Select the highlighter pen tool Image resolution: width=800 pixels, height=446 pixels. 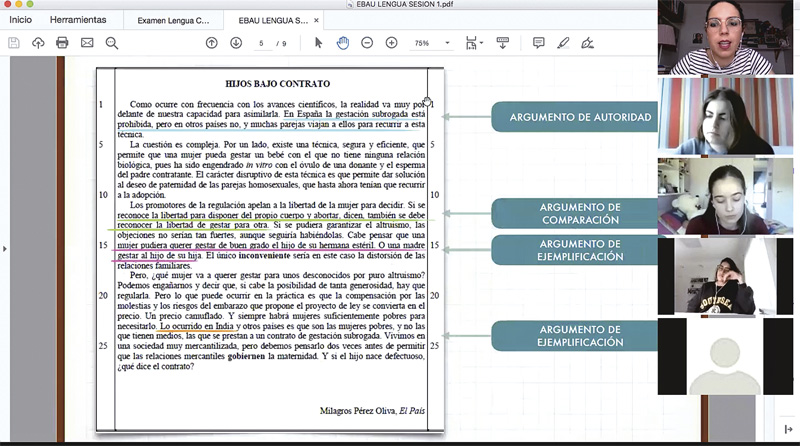563,43
